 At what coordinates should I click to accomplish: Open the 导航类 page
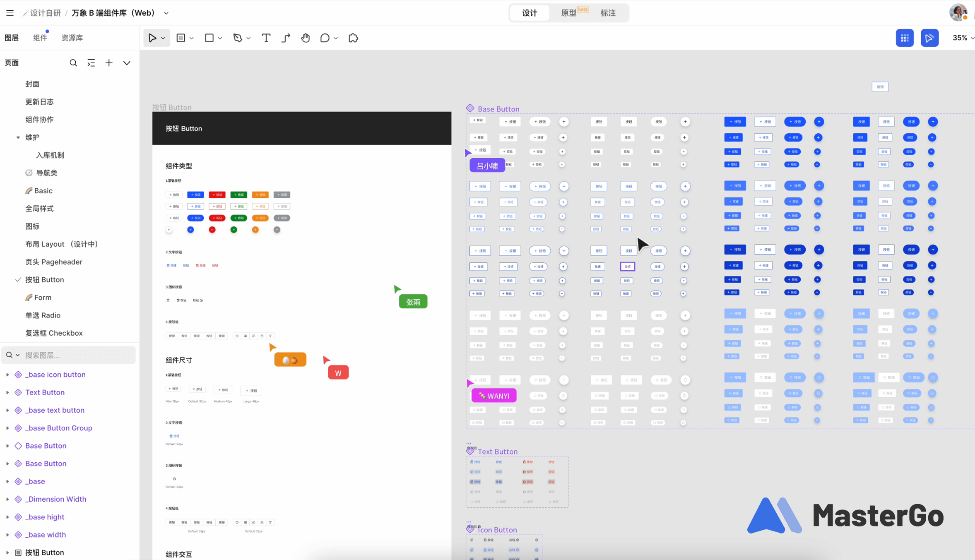pos(46,173)
